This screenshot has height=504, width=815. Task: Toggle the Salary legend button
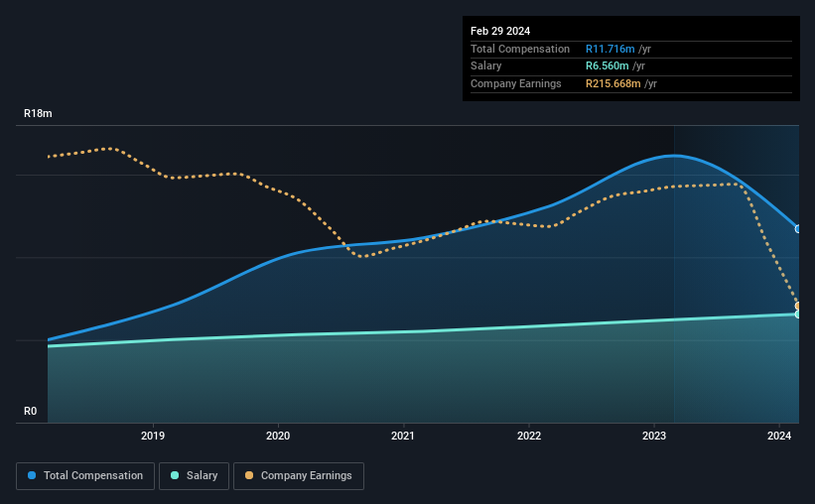[194, 476]
